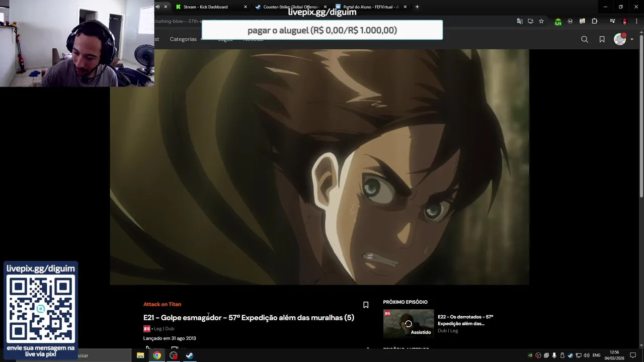Open File Explorer from the taskbar
This screenshot has width=644, height=362.
tap(140, 355)
